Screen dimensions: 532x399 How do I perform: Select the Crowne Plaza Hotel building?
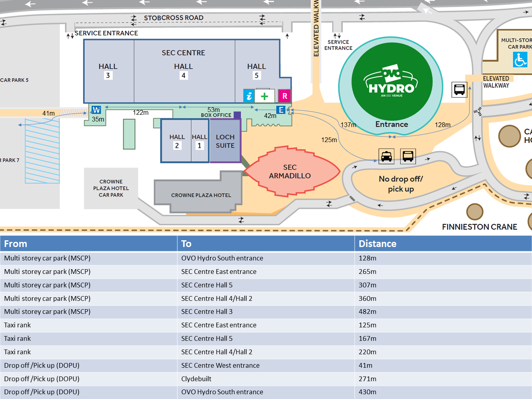pyautogui.click(x=201, y=195)
